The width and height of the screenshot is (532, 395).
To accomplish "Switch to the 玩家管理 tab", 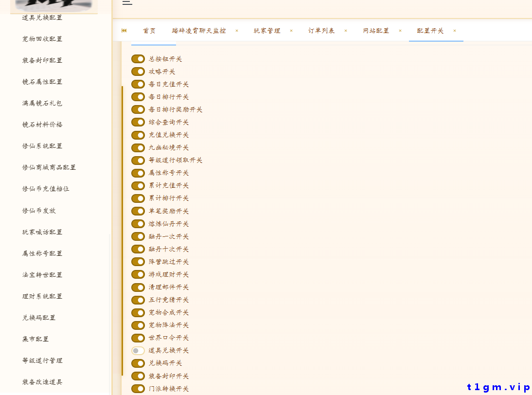I will 268,30.
